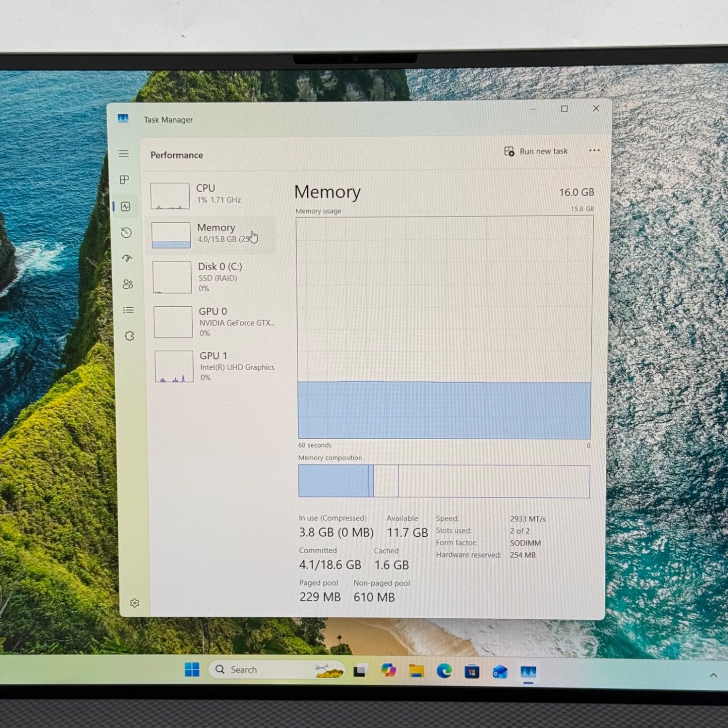Open the Users page icon

pyautogui.click(x=128, y=284)
